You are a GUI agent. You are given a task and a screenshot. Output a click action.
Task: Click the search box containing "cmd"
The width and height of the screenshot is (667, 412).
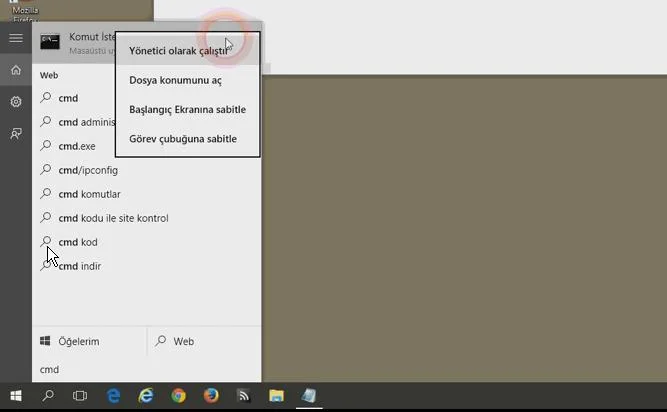tap(140, 370)
